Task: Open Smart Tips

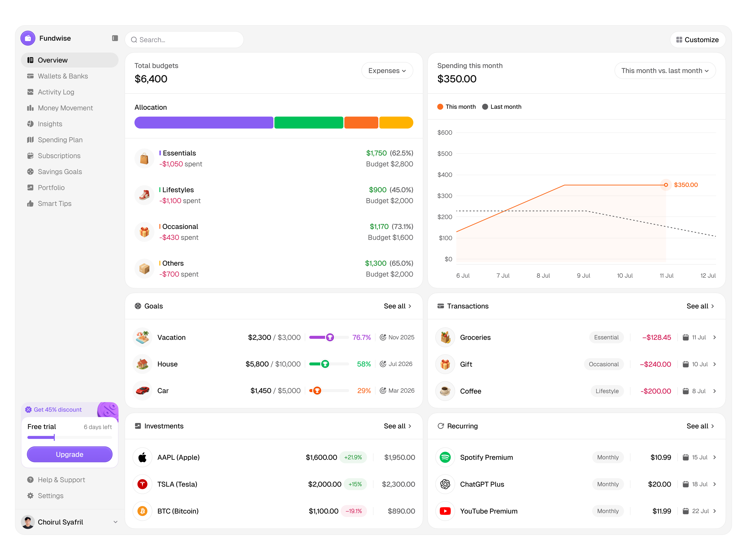Action: click(54, 203)
